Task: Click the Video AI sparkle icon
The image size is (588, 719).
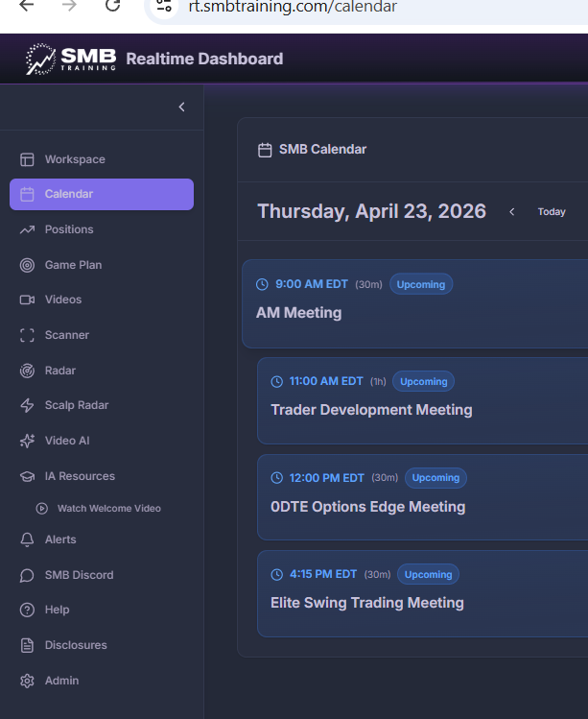Action: pyautogui.click(x=27, y=441)
